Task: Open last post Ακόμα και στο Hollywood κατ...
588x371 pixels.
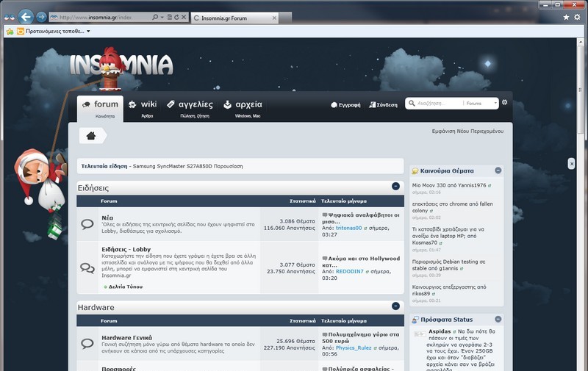Action: [x=361, y=262]
